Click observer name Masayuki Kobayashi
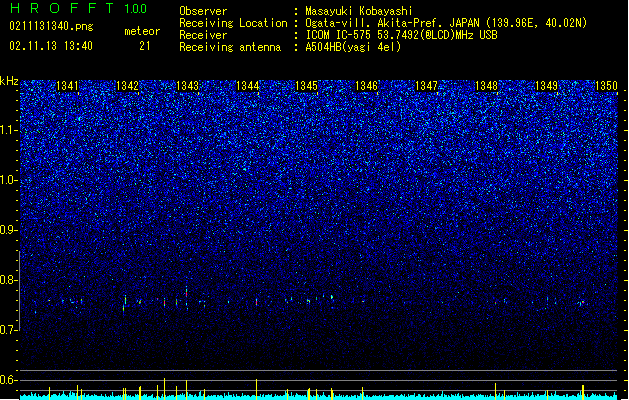The height and width of the screenshot is (400, 629). pyautogui.click(x=359, y=11)
